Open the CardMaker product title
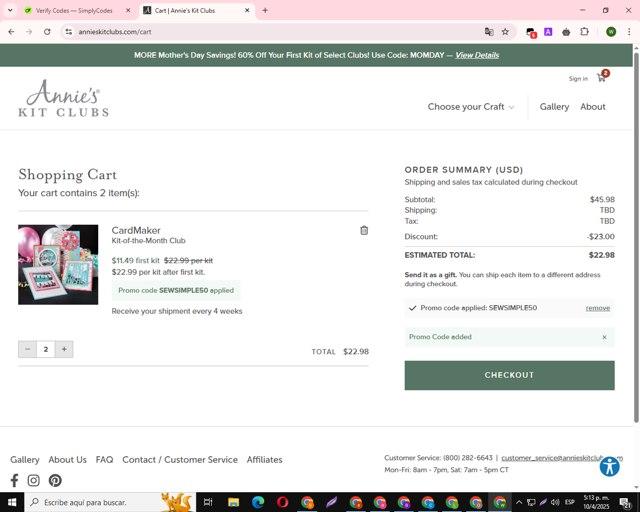This screenshot has height=512, width=640. (136, 230)
